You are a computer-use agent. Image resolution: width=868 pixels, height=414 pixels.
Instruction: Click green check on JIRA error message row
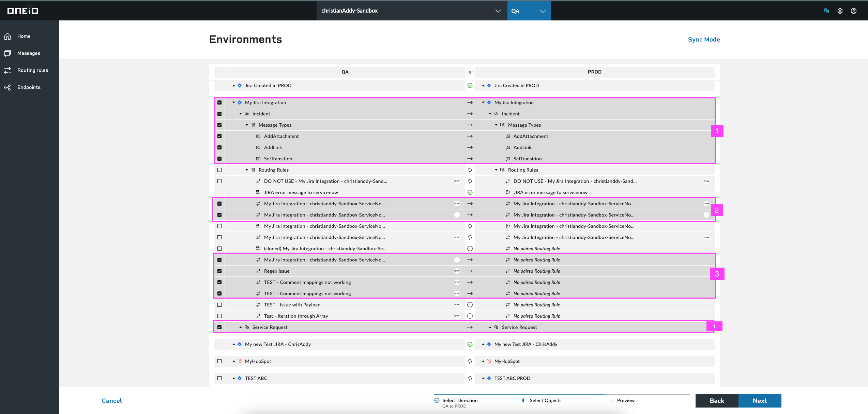470,192
